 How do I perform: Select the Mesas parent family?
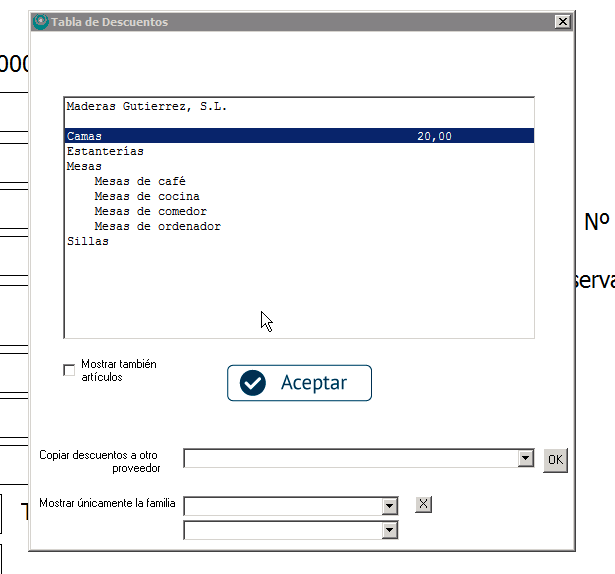pyautogui.click(x=84, y=166)
